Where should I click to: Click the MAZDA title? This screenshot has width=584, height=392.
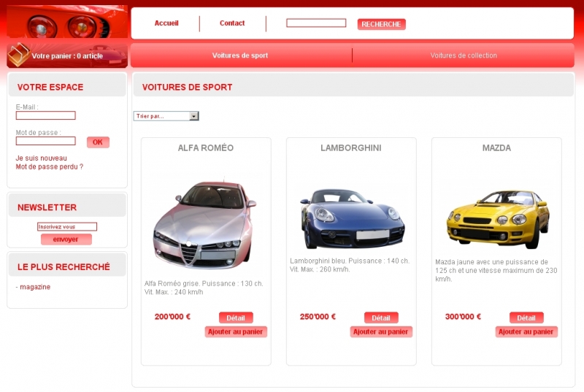coord(496,147)
